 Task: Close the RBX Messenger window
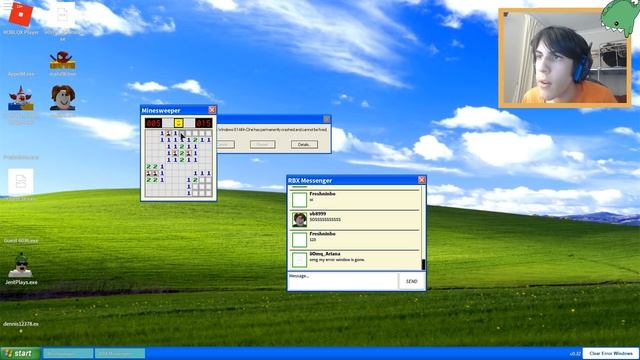[x=422, y=180]
